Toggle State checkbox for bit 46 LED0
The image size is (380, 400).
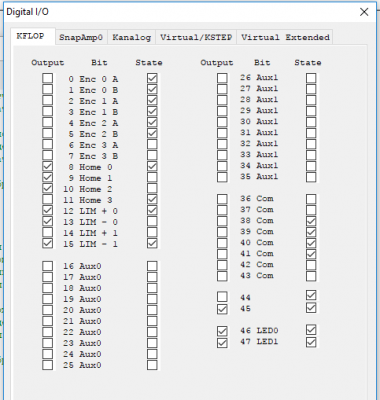(x=311, y=330)
